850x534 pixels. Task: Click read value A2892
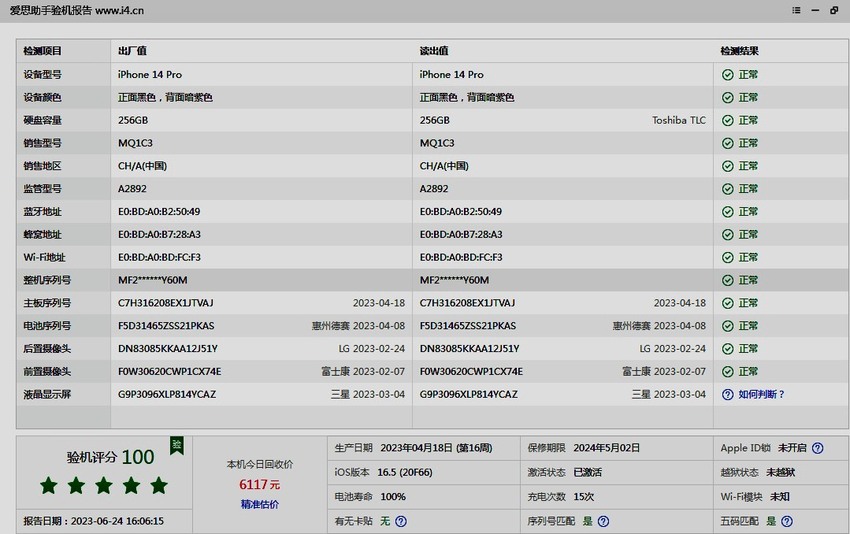pyautogui.click(x=434, y=189)
